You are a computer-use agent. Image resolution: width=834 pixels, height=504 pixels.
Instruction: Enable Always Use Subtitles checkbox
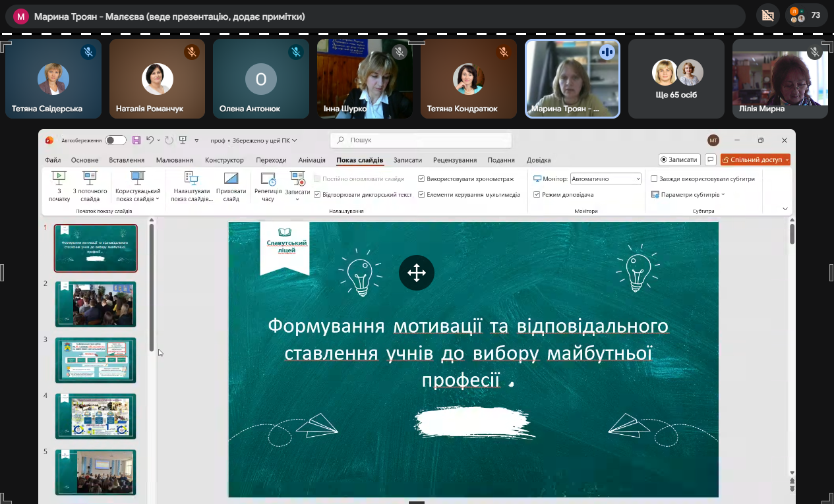pos(654,179)
